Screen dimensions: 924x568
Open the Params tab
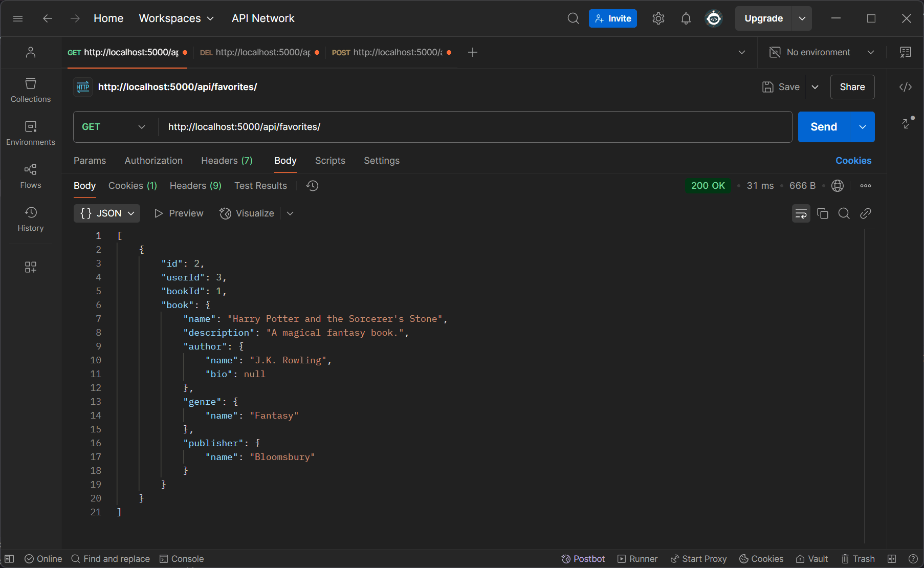coord(90,161)
